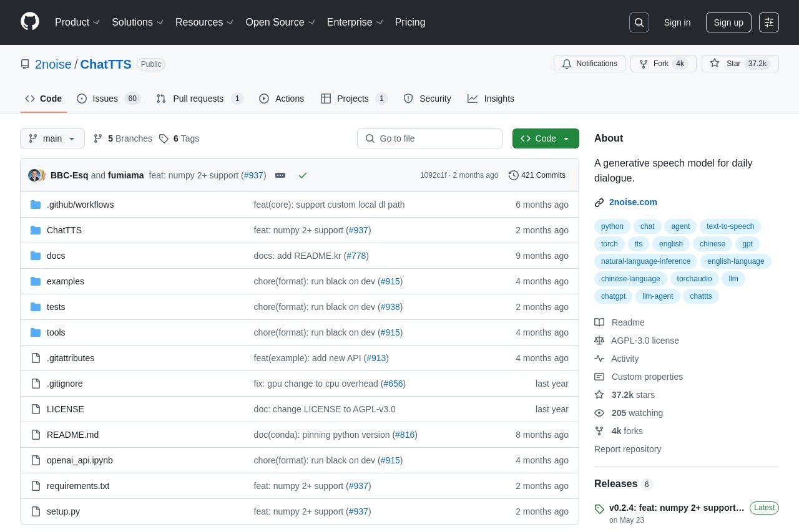Click commit hash 1092c1f
This screenshot has width=799, height=532.
click(x=433, y=175)
